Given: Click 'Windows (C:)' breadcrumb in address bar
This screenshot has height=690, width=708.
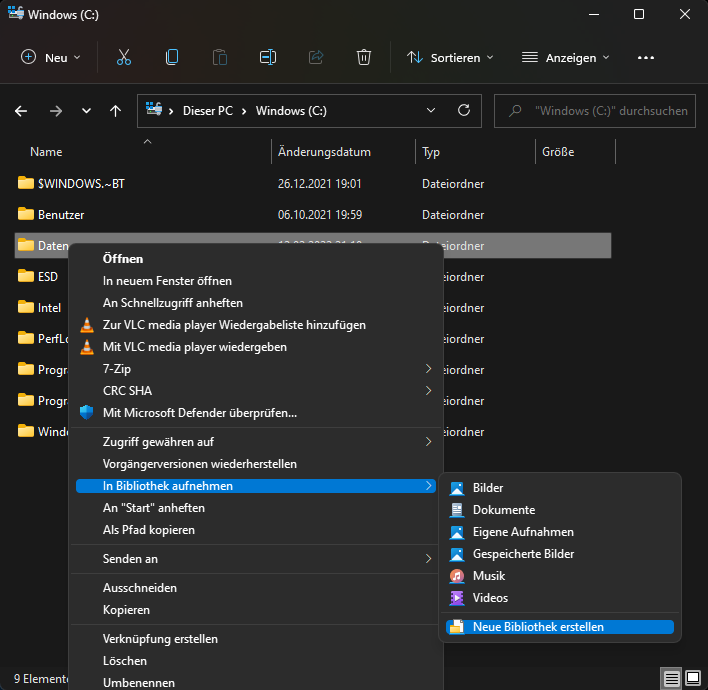Looking at the screenshot, I should click(x=291, y=111).
